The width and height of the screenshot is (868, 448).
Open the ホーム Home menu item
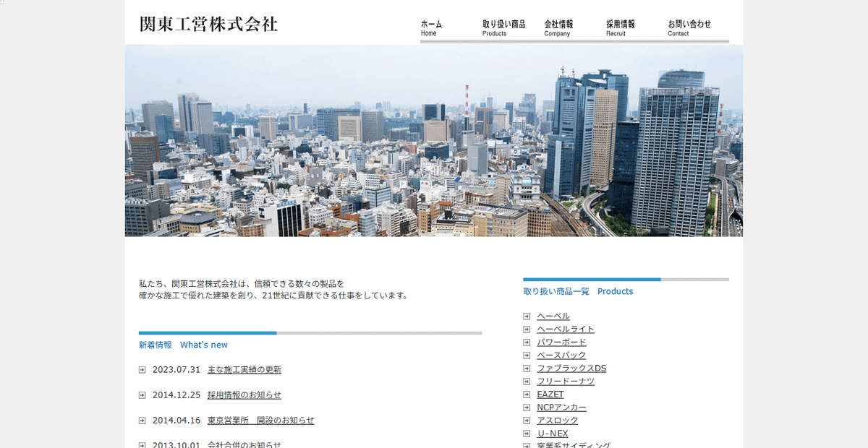click(x=431, y=27)
